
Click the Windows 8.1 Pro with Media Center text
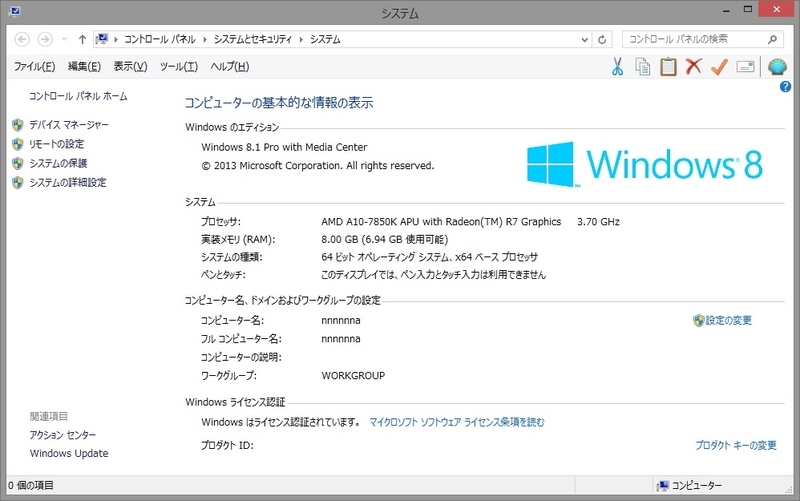[x=284, y=147]
